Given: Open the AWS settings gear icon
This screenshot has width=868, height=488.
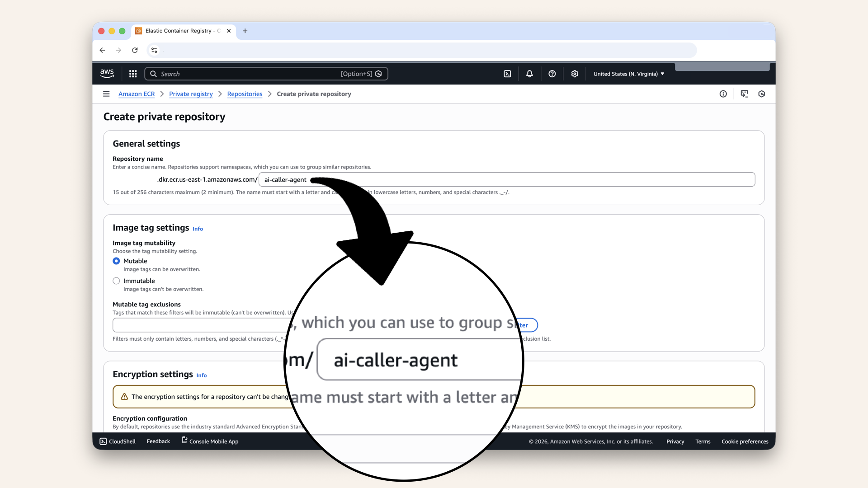Looking at the screenshot, I should (575, 74).
